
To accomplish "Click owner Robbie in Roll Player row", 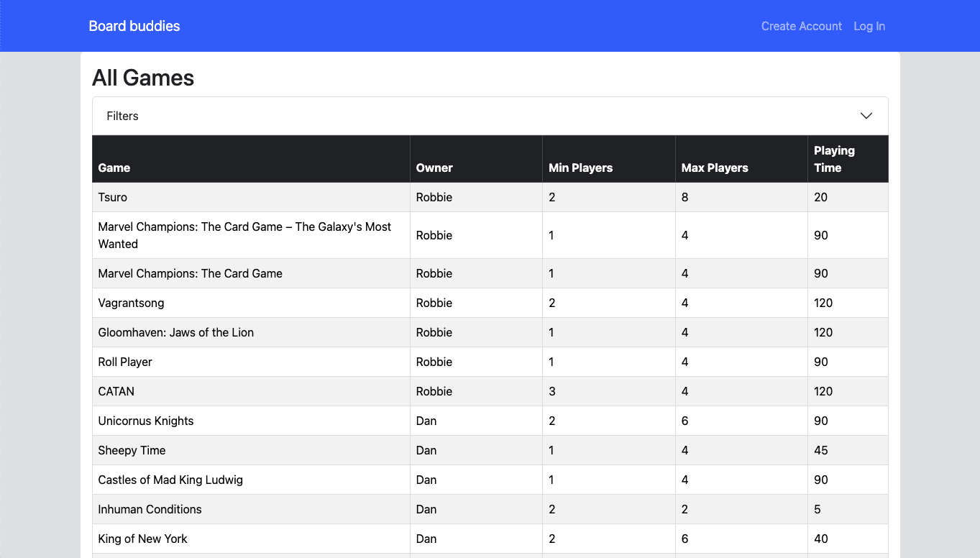I will (434, 362).
